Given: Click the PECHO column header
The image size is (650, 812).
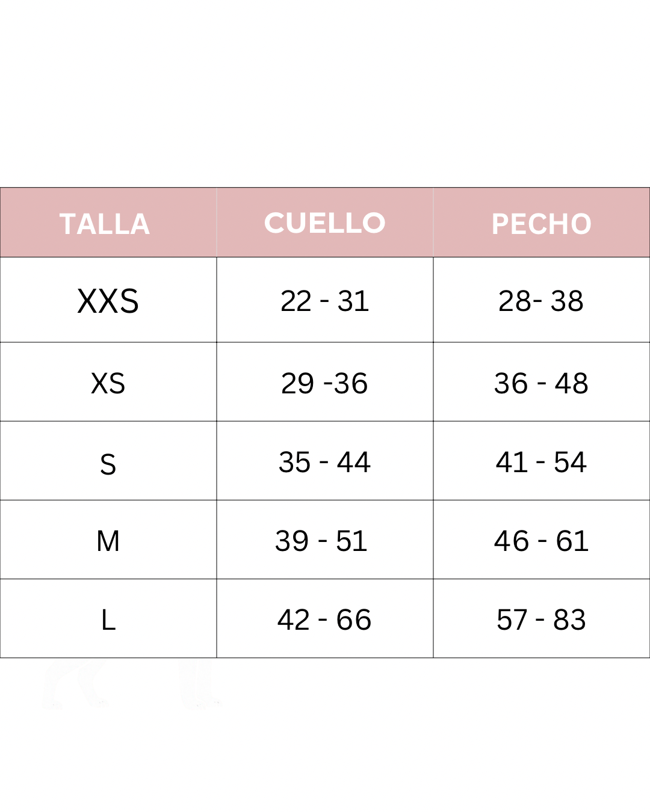Looking at the screenshot, I should click(541, 224).
